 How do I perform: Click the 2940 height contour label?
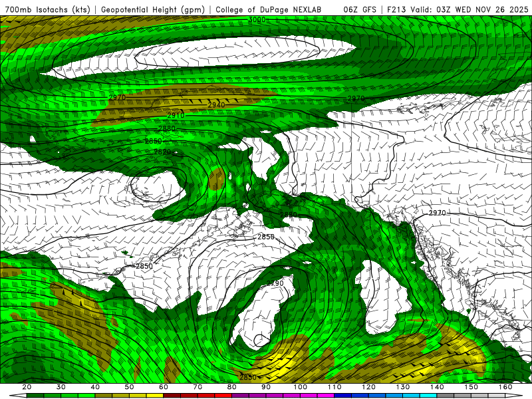(216, 105)
